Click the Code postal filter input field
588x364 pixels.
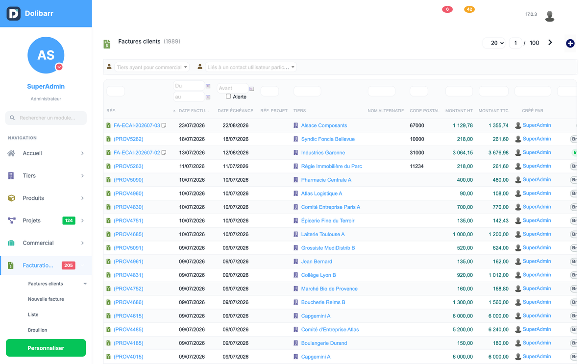419,91
